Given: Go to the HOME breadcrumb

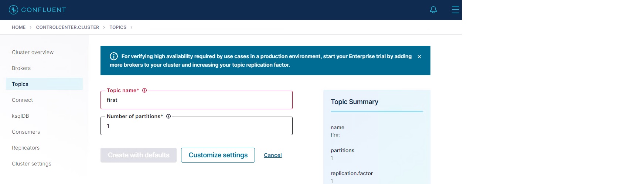Looking at the screenshot, I should click(18, 27).
